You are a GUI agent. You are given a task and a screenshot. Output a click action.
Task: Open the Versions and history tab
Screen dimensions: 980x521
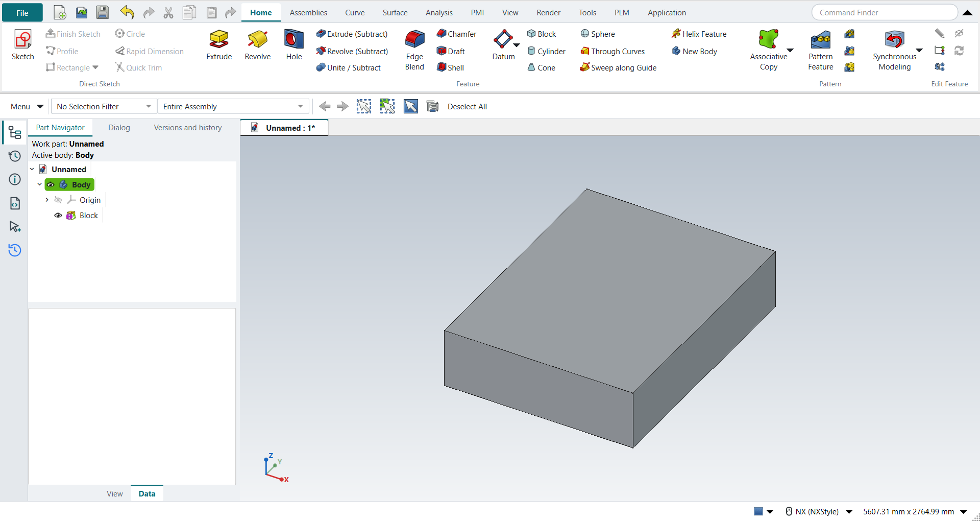[x=188, y=128]
